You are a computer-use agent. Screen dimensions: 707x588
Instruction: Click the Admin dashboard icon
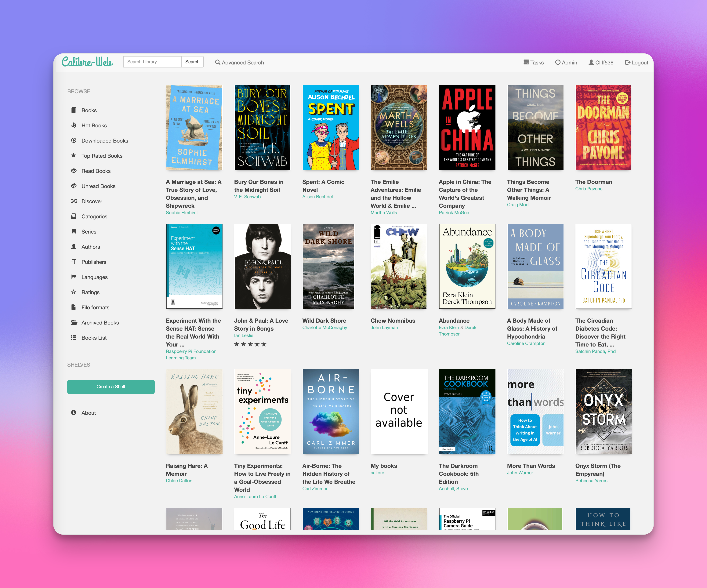(x=558, y=62)
